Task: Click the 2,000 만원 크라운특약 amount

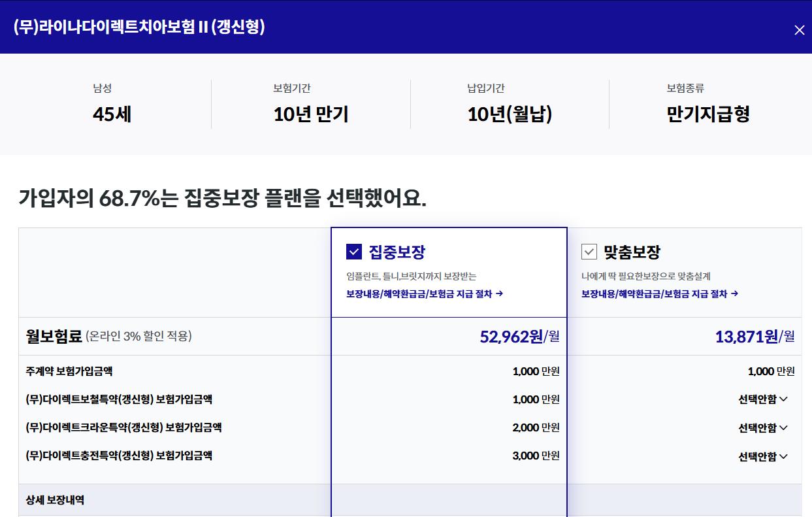Action: point(536,427)
